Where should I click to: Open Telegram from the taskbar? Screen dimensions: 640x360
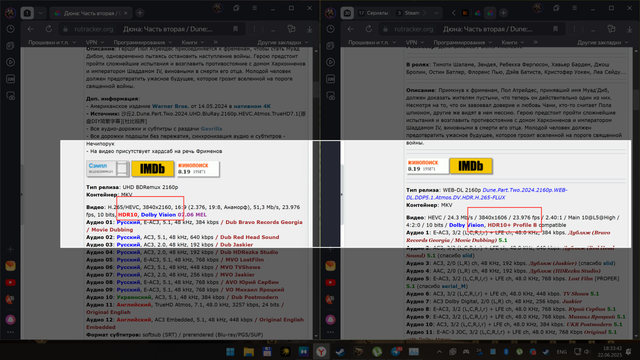(x=395, y=351)
